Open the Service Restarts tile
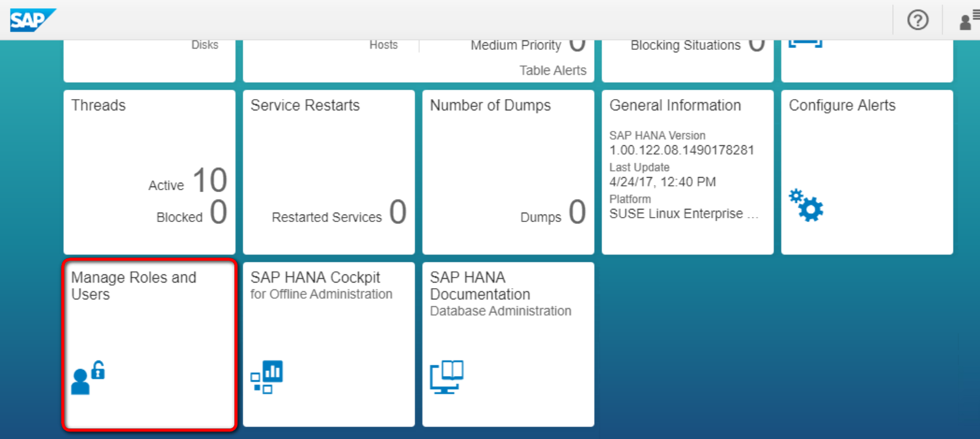Image resolution: width=980 pixels, height=439 pixels. (x=329, y=172)
